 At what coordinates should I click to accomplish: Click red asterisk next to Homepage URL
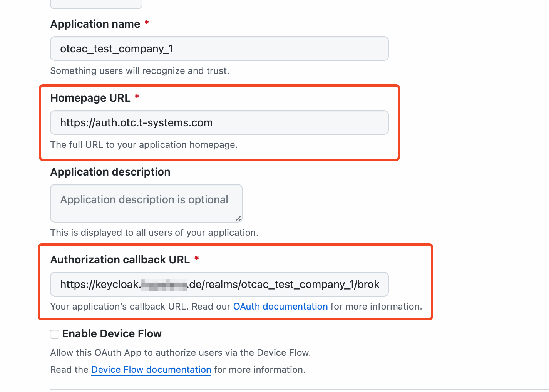(137, 97)
